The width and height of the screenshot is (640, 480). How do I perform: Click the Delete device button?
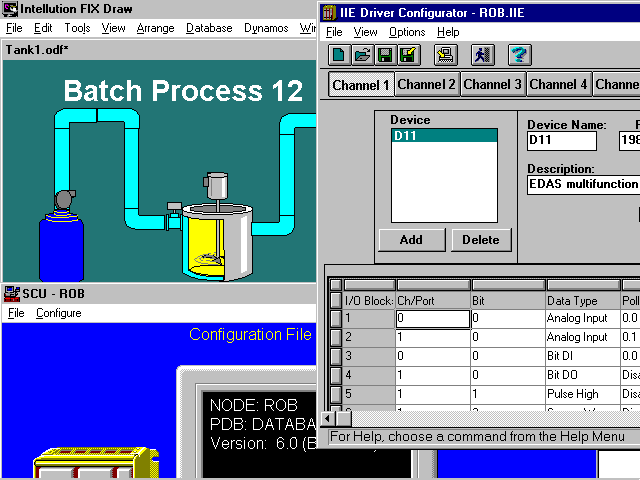click(x=481, y=240)
